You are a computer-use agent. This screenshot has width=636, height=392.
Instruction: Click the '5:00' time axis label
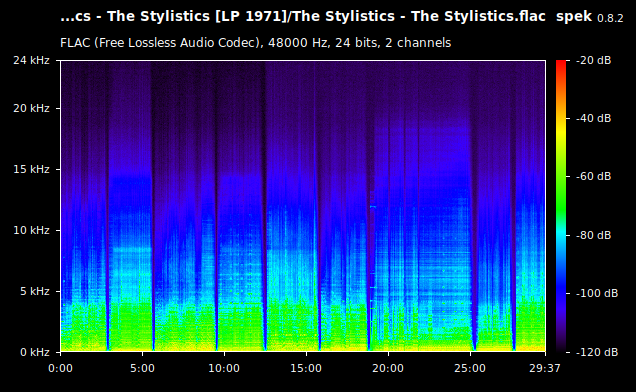[x=142, y=368]
